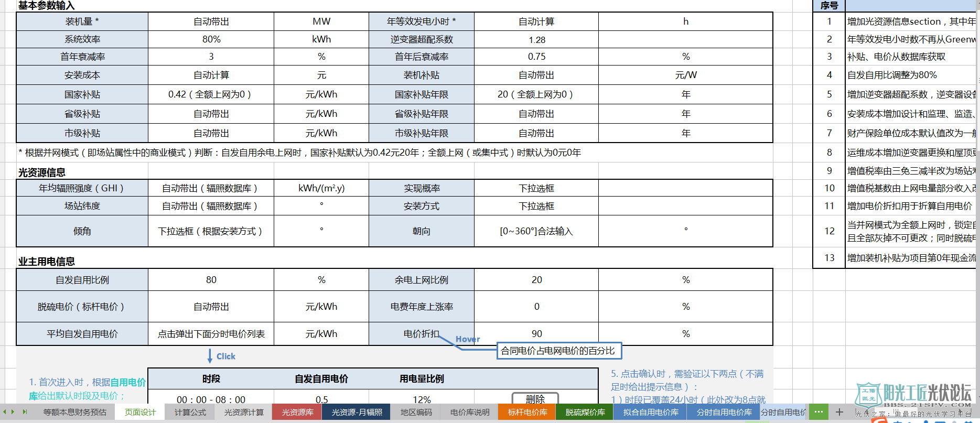The height and width of the screenshot is (423, 980).
Task: Select the 根据并网模式 footnote line
Action: 300,153
